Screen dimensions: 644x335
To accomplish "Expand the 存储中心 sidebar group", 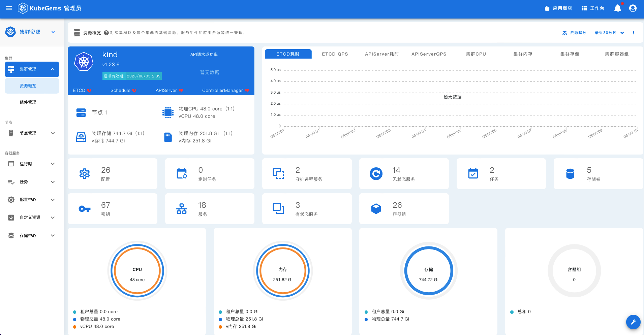I will (32, 236).
